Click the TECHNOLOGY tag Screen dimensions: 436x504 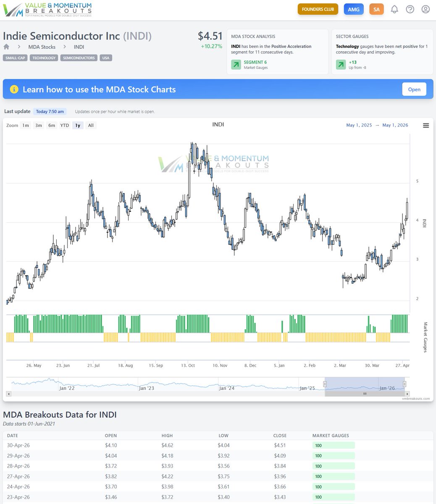pos(44,58)
